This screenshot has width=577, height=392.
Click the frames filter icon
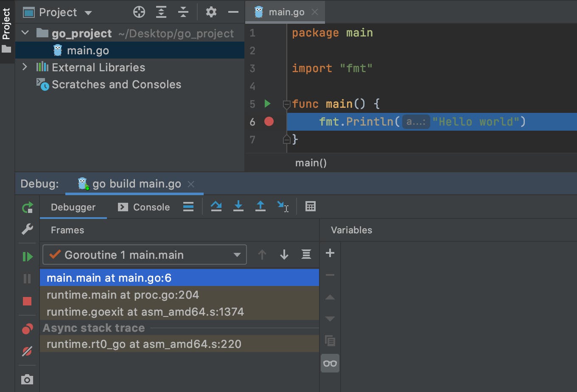pyautogui.click(x=306, y=255)
